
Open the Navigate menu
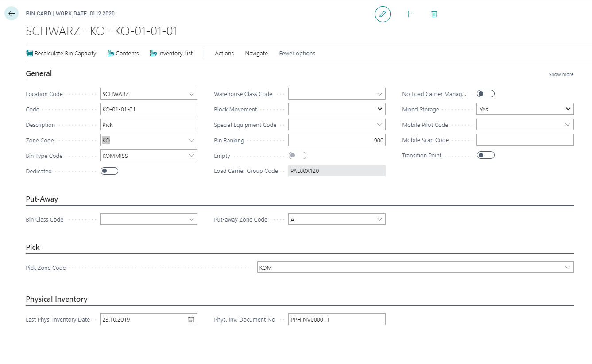point(256,53)
